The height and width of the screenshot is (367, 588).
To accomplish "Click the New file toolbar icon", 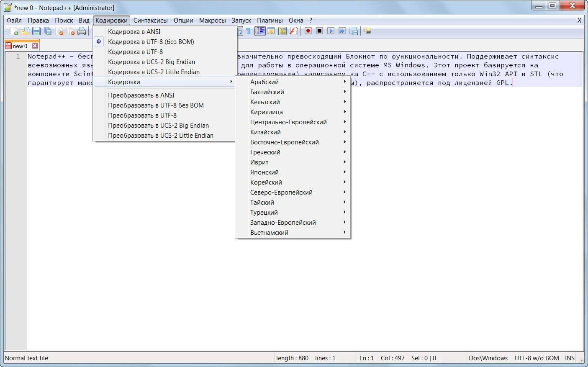I will tap(14, 31).
